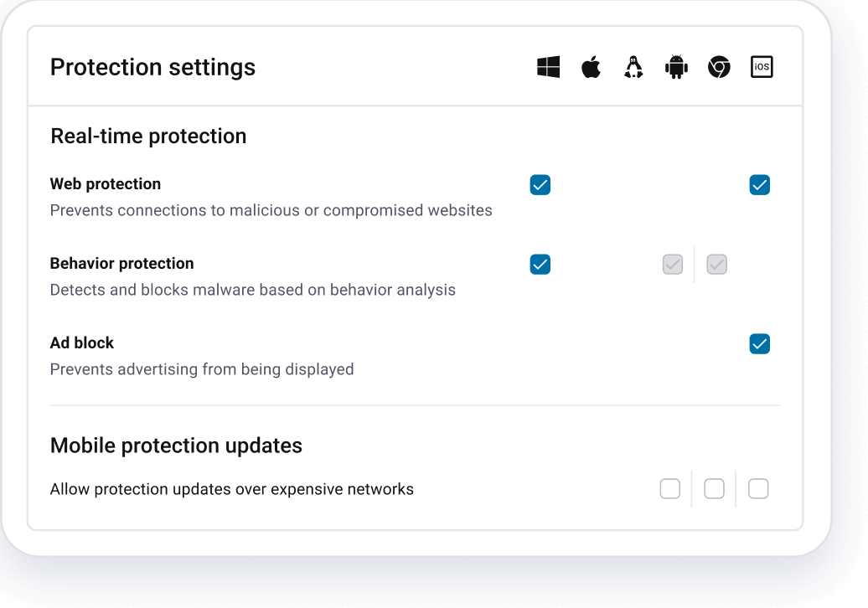Turn off Ad block for iOS

(759, 343)
